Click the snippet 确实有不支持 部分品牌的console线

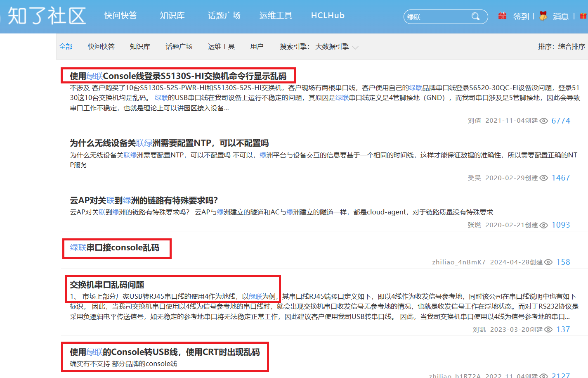123,364
